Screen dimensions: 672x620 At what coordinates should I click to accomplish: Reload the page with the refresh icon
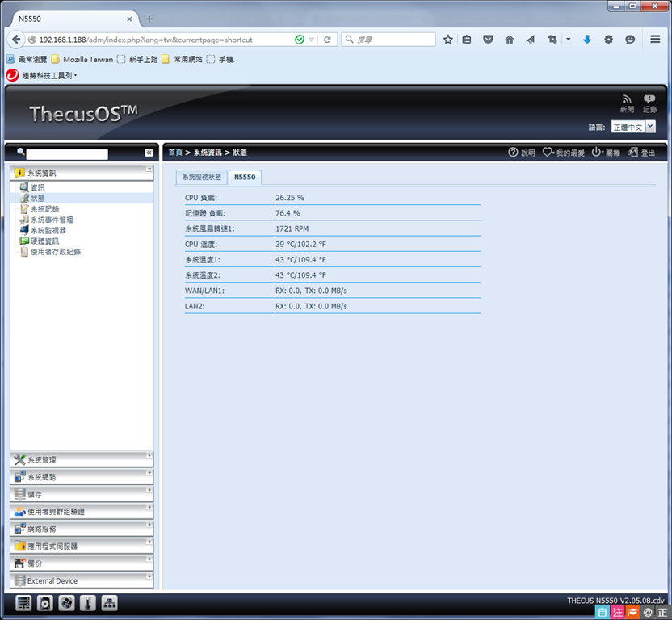click(x=327, y=40)
